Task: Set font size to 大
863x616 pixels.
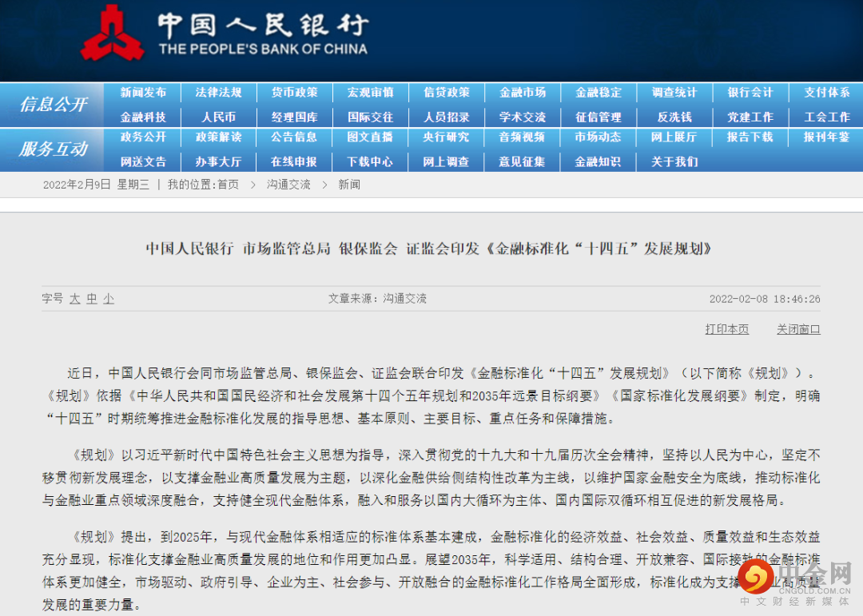Action: click(75, 299)
